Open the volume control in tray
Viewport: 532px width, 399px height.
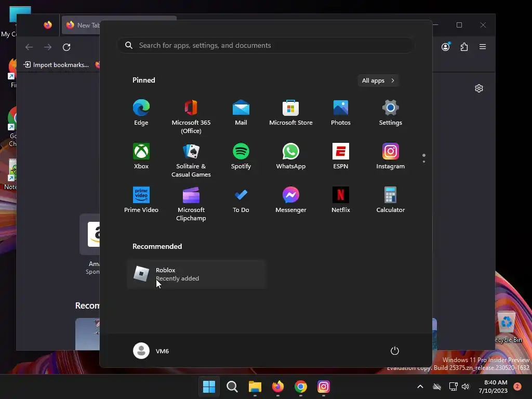(465, 387)
